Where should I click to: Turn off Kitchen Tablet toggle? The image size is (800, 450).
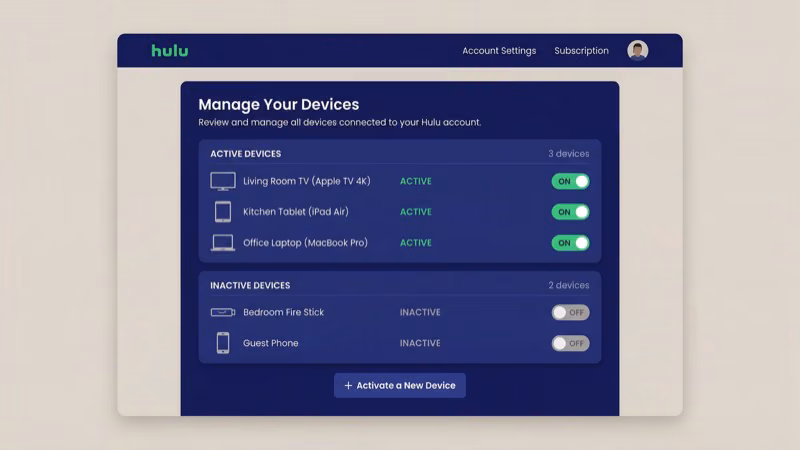pyautogui.click(x=570, y=212)
